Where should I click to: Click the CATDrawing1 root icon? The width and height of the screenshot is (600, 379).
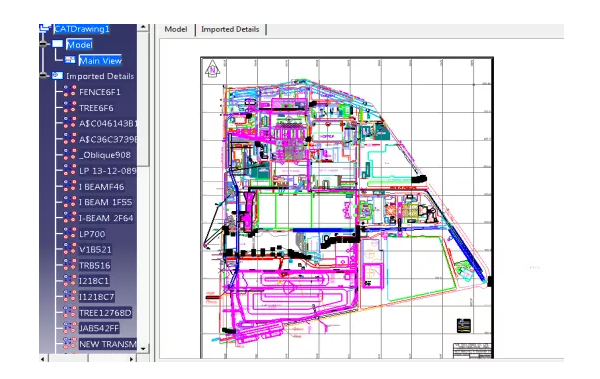click(46, 28)
